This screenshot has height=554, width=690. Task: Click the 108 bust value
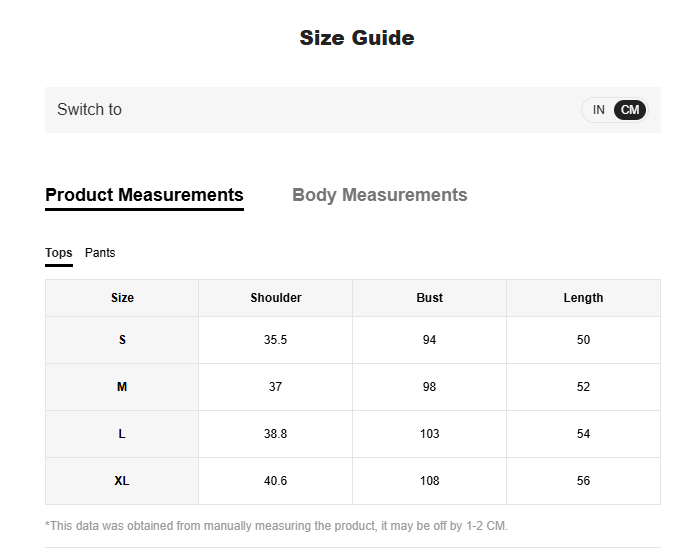[x=429, y=481]
